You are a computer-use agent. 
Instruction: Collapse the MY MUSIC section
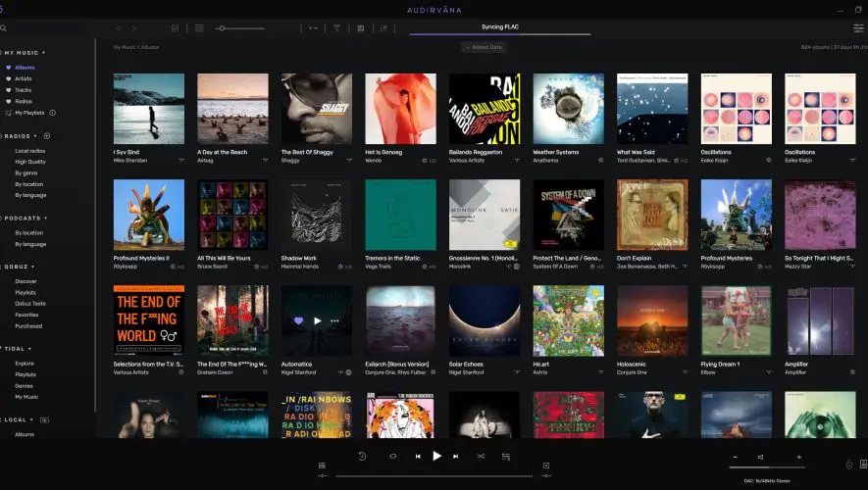point(44,53)
